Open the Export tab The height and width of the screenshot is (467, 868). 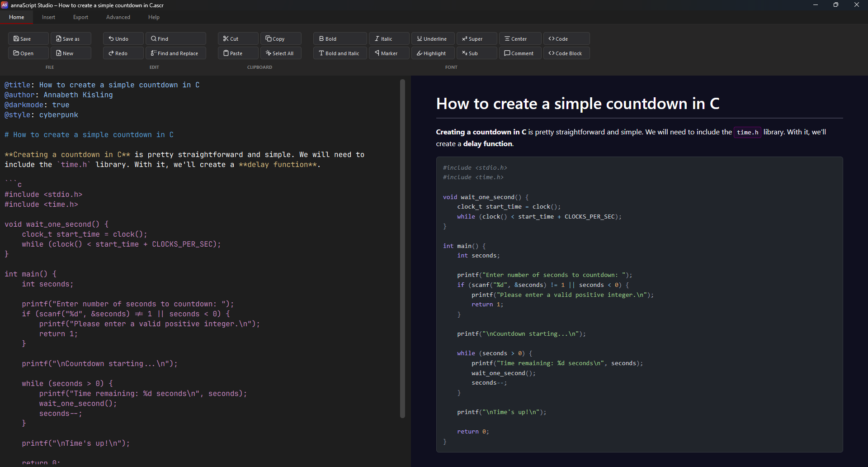(80, 17)
